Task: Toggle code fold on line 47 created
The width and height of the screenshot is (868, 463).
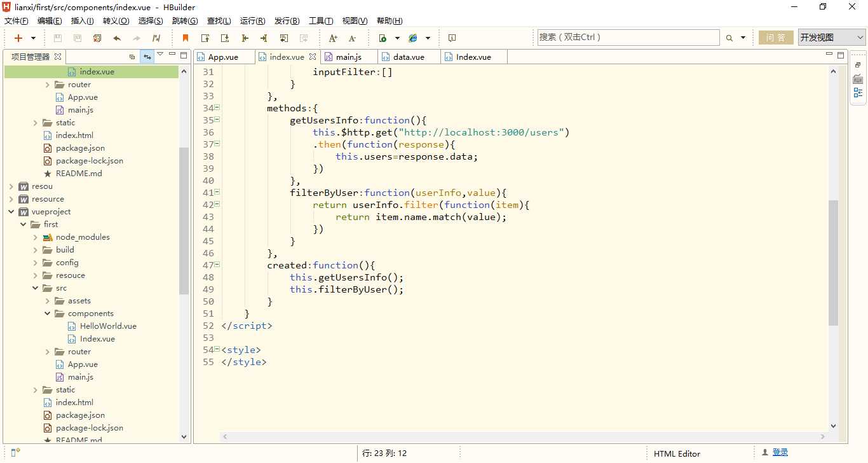Action: pyautogui.click(x=217, y=265)
